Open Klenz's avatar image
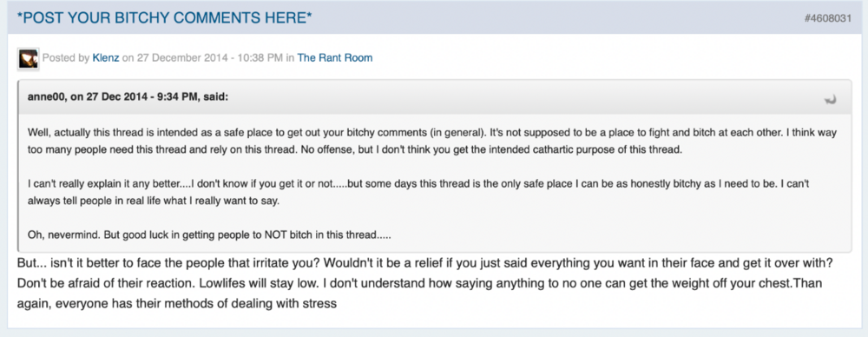The width and height of the screenshot is (868, 337). coord(29,58)
